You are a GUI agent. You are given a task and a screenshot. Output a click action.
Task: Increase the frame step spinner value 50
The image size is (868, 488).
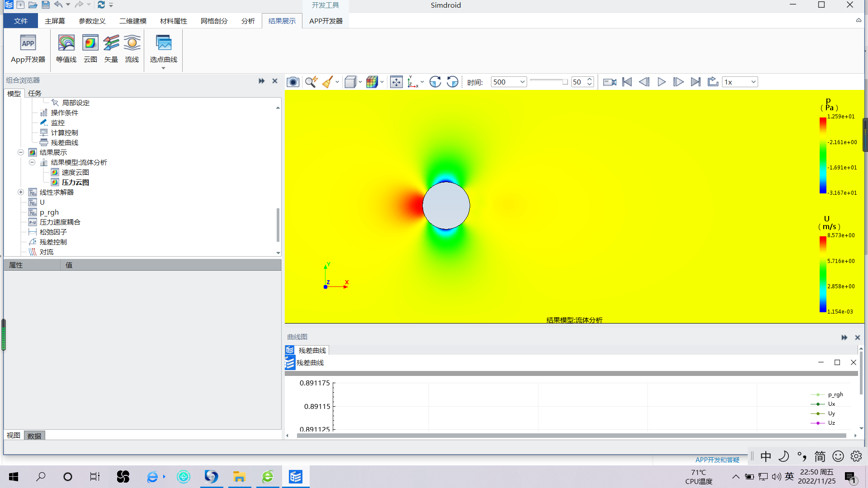(590, 80)
